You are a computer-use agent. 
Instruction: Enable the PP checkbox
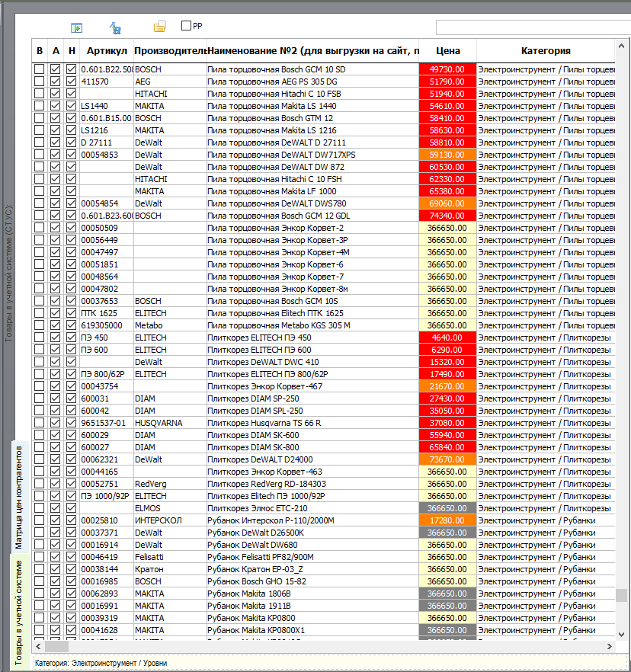coord(186,26)
